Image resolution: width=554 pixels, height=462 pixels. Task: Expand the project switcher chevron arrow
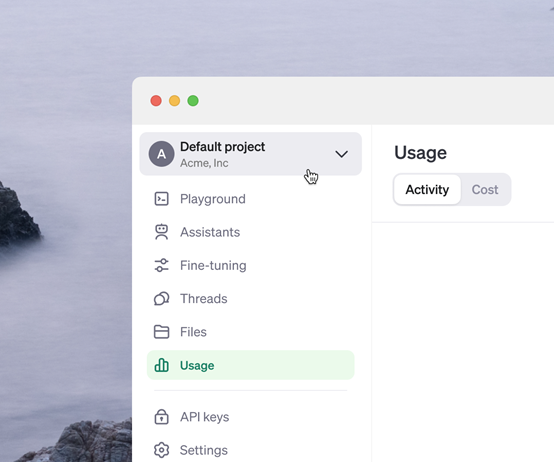click(341, 154)
